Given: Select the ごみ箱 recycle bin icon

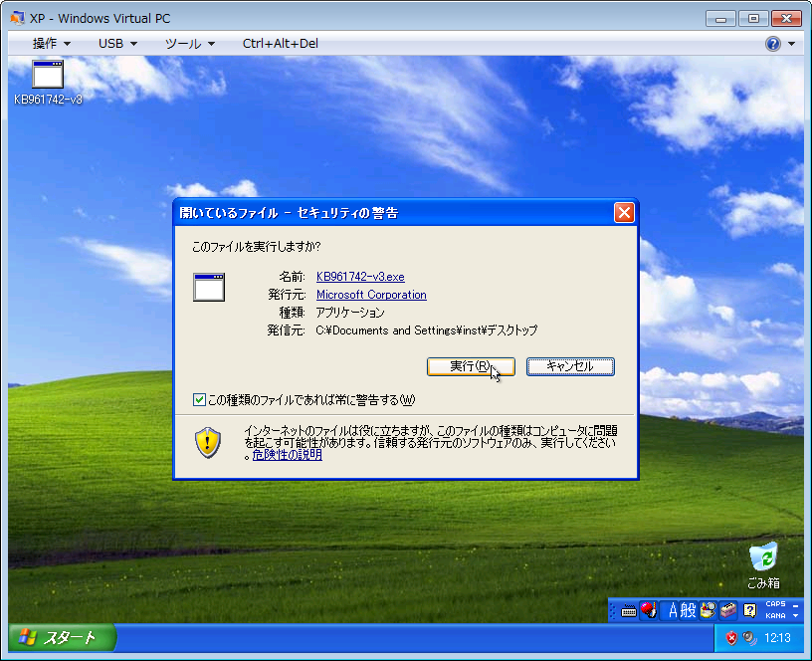Looking at the screenshot, I should click(x=763, y=565).
